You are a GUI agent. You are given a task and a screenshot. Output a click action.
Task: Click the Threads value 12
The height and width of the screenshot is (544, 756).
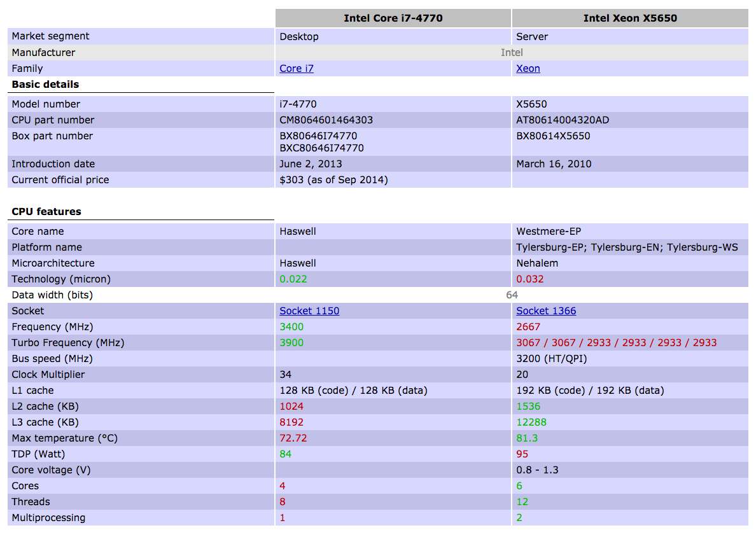click(522, 502)
